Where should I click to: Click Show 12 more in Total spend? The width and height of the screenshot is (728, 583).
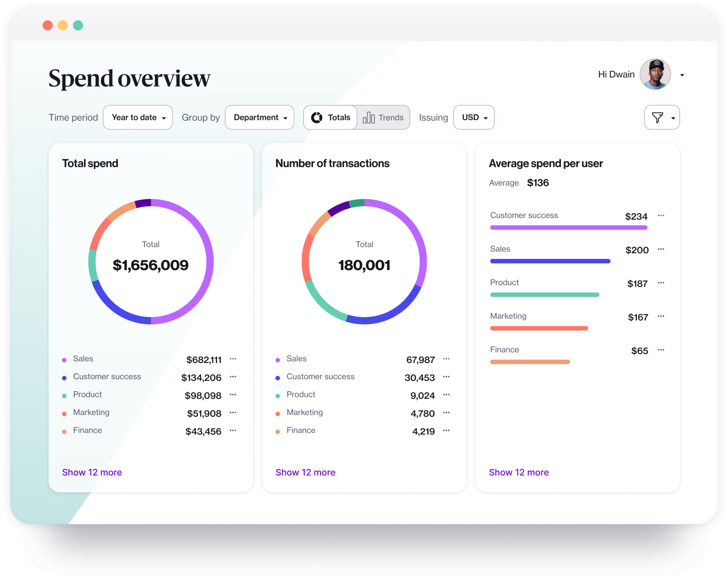coord(92,472)
